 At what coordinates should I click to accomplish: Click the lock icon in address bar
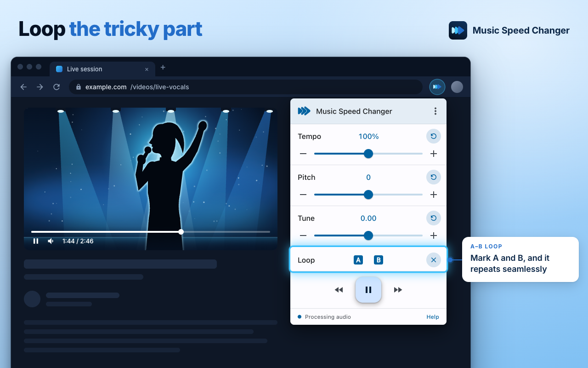[x=79, y=87]
